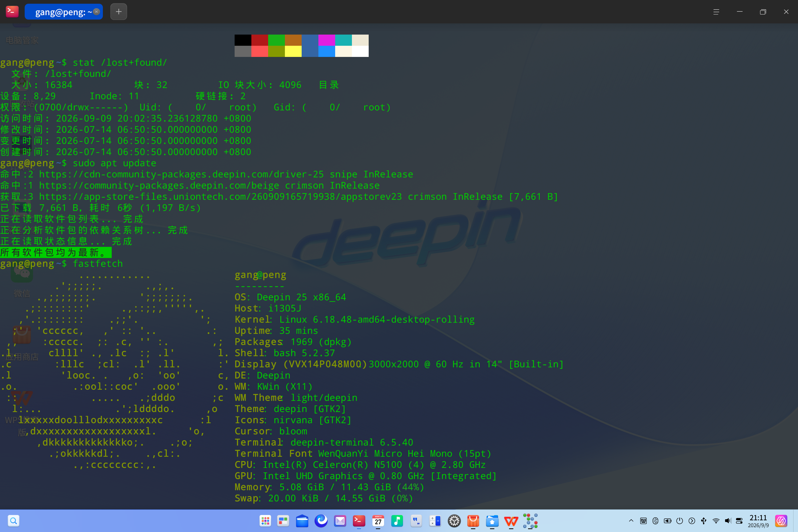Open the terminal hamburger menu

[716, 12]
